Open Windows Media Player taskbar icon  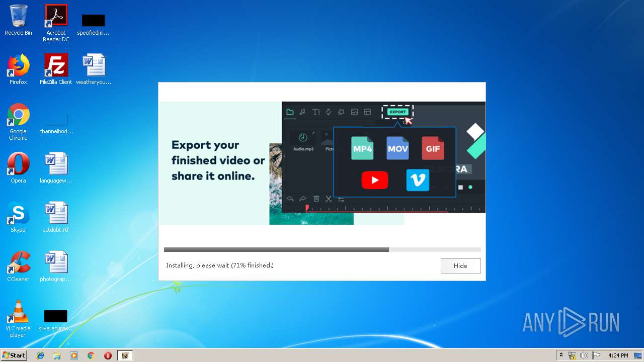74,355
